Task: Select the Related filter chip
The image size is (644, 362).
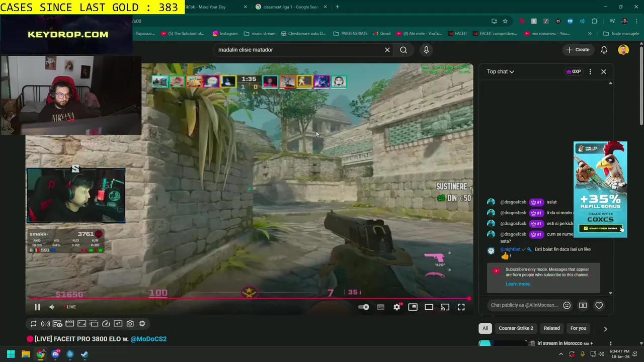Action: tap(551, 328)
